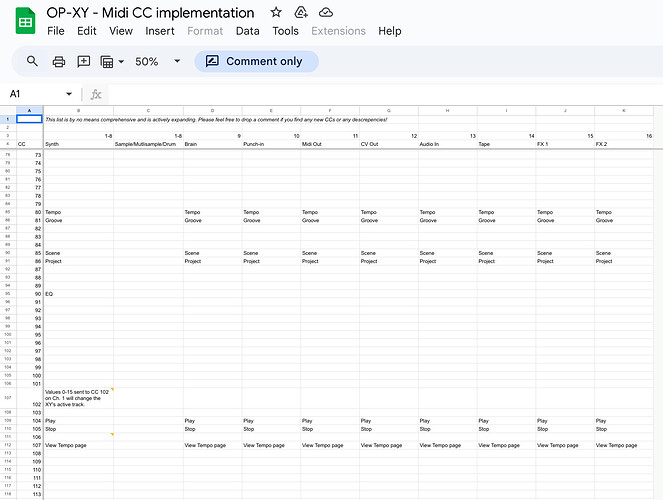Select the column A header
Viewport: 663px width, 500px height.
point(29,109)
